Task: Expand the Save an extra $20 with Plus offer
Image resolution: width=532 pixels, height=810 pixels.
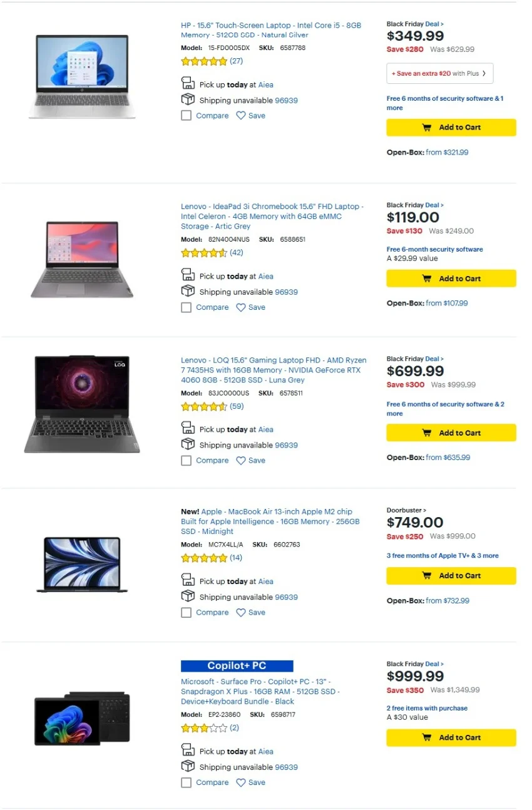Action: point(439,73)
